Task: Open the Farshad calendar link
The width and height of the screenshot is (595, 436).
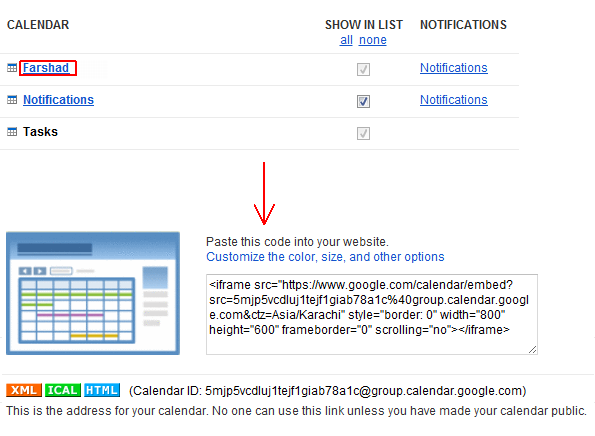Action: (46, 68)
